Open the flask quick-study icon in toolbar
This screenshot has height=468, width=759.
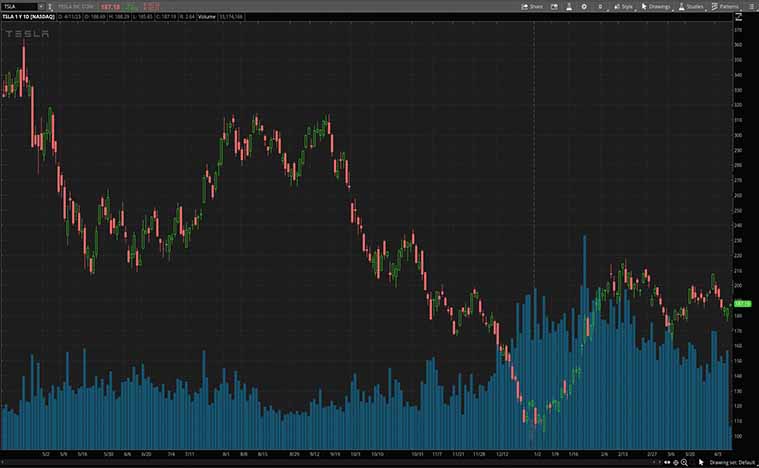coord(569,7)
